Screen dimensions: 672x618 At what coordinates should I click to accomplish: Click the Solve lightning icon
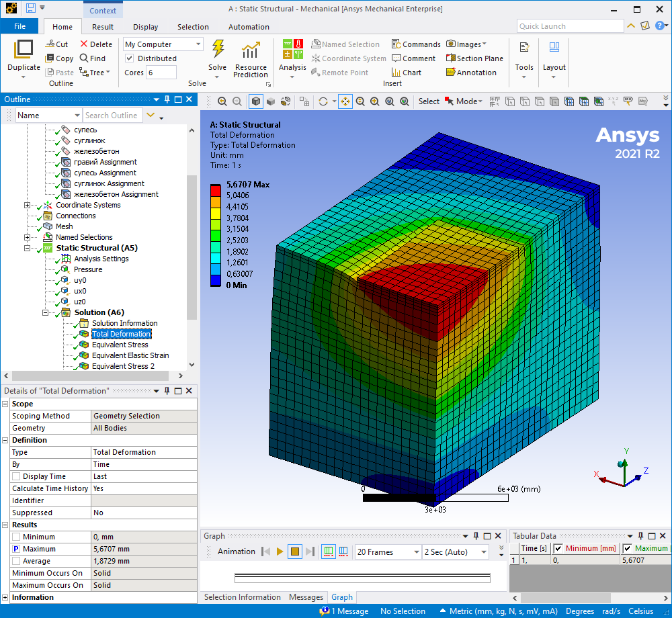(218, 49)
